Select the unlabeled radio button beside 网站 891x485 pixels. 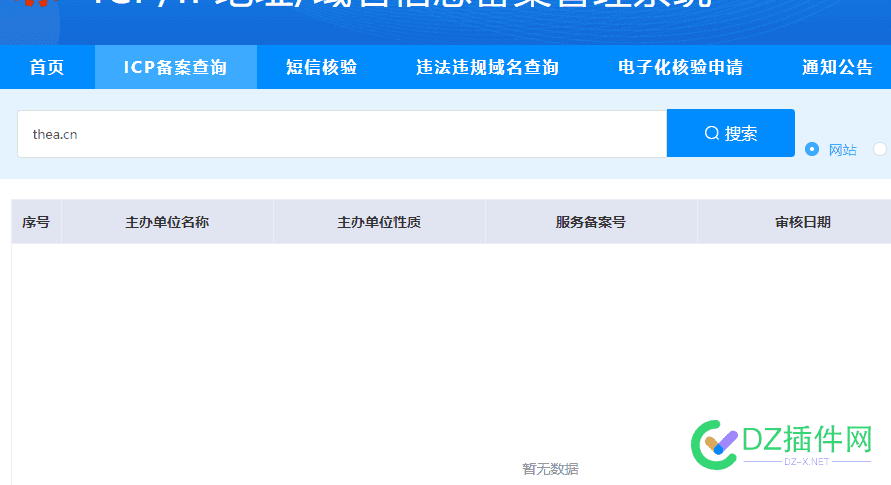coord(880,149)
